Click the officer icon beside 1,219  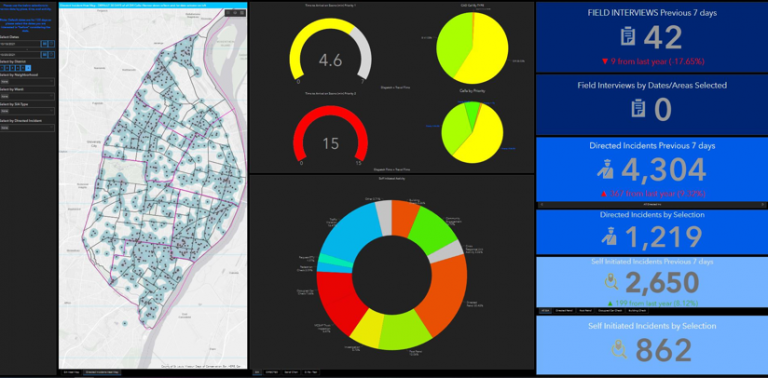point(610,236)
